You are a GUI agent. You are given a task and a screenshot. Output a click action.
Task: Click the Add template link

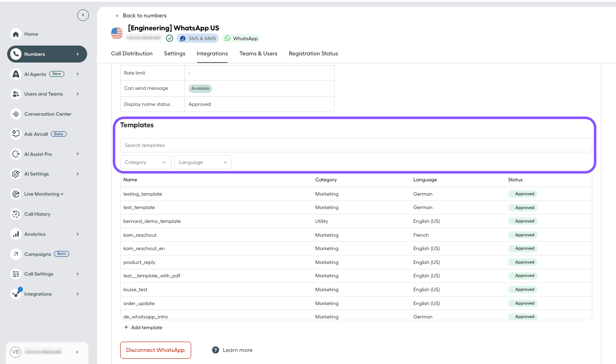(x=147, y=327)
